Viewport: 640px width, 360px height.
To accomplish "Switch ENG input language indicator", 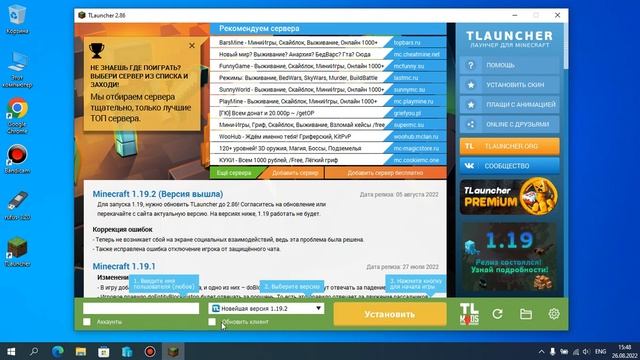I will point(600,351).
